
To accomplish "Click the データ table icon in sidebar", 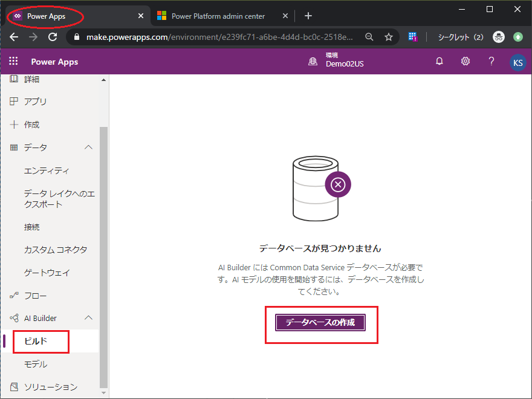I will [14, 148].
